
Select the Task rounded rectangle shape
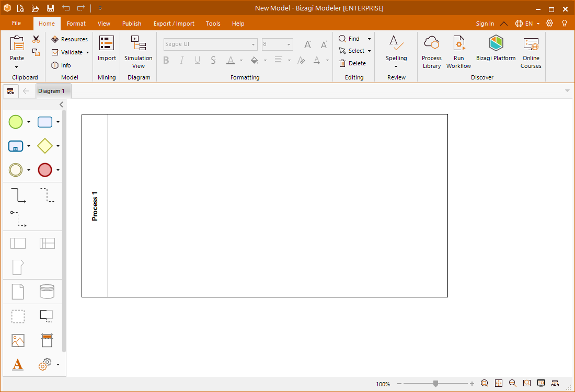(45, 122)
